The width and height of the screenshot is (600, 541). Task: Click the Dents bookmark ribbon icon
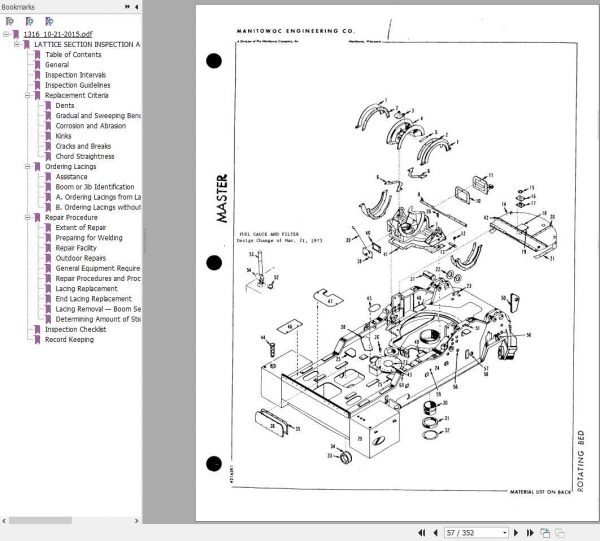click(x=48, y=106)
